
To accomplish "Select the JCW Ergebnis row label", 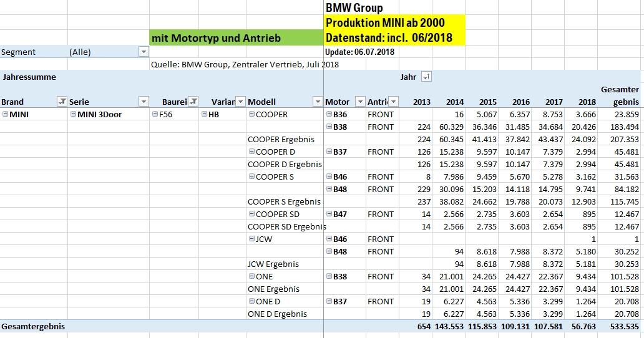I will coord(273,264).
